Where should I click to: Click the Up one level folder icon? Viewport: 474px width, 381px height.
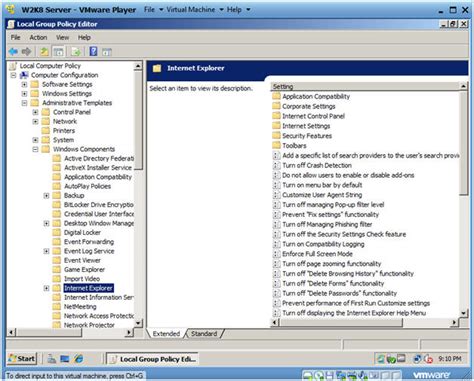44,52
